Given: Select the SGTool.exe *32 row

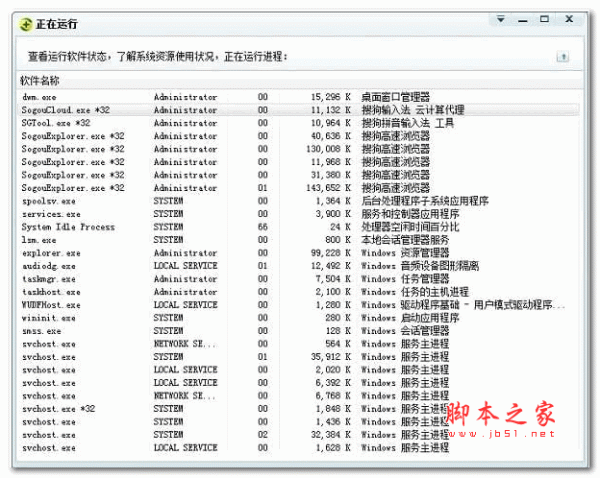Looking at the screenshot, I should [x=299, y=123].
